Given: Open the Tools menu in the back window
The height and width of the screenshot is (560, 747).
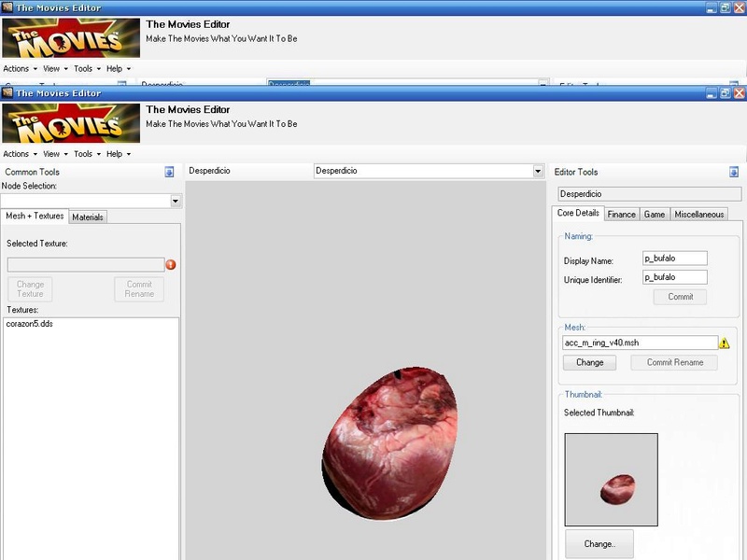Looking at the screenshot, I should (x=87, y=68).
